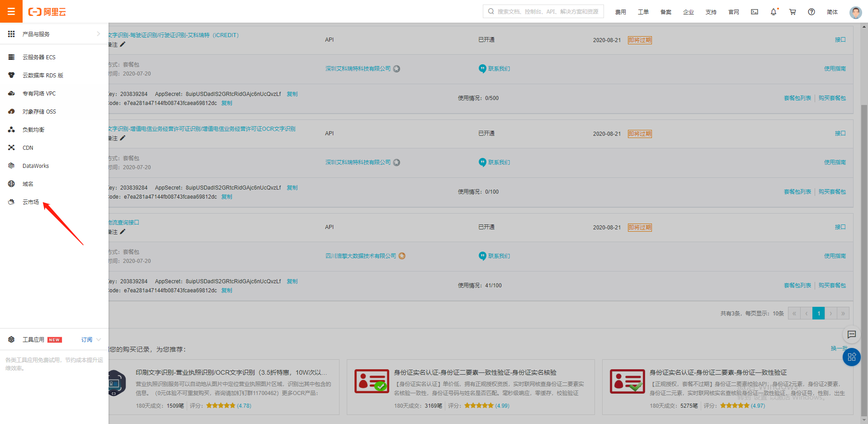Edit the 备注 pencil for 物流查询接口 row
Viewport: 868px width, 424px height.
click(123, 232)
